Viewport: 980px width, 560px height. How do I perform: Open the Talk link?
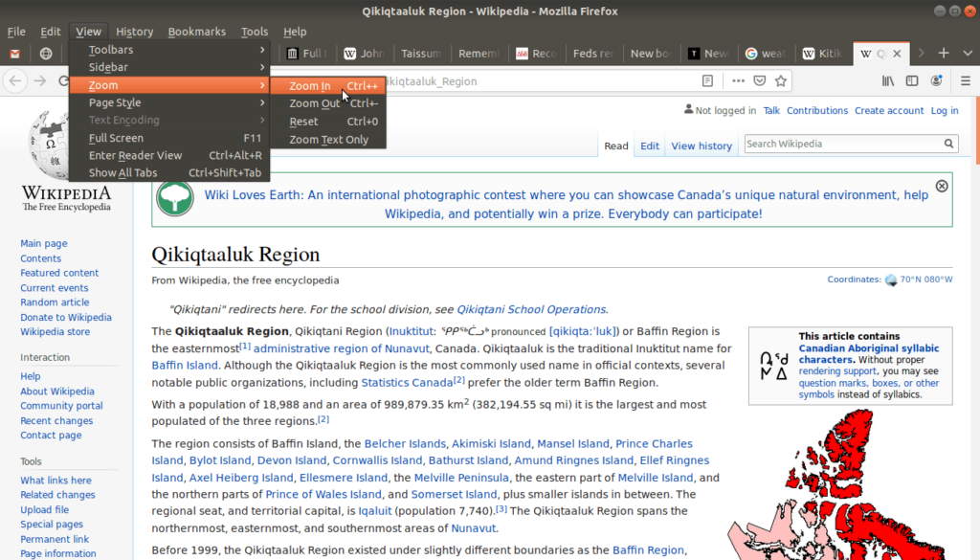(771, 111)
